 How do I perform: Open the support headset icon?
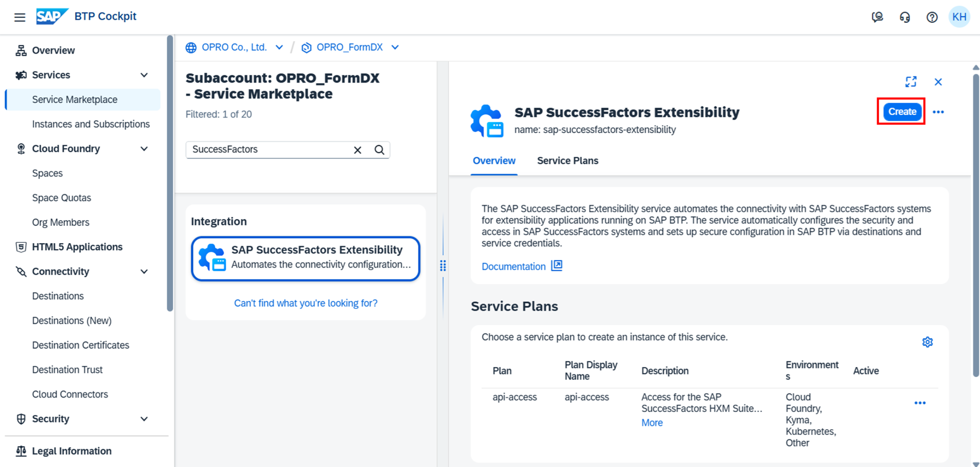tap(905, 17)
